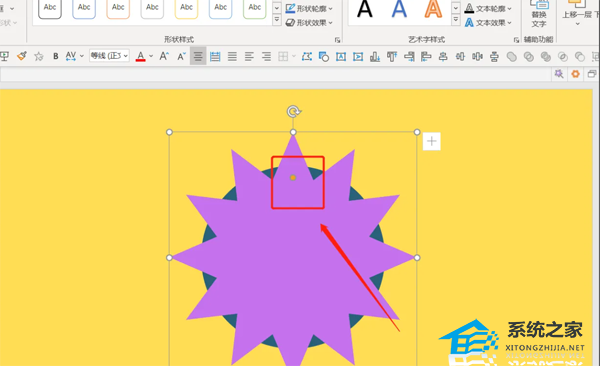Screen dimensions: 600x366
Task: Select the orange outlined WordArt A style
Action: point(433,9)
